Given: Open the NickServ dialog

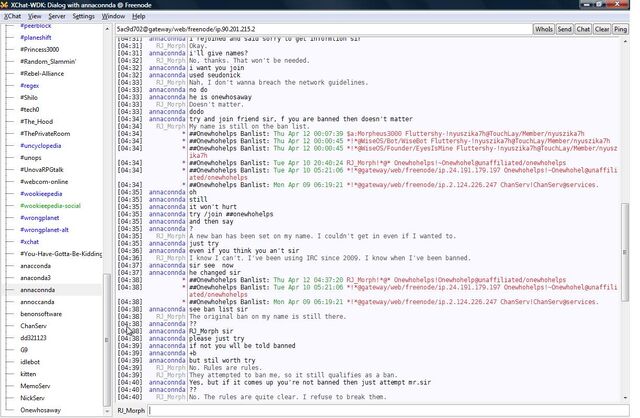Looking at the screenshot, I should coord(32,398).
